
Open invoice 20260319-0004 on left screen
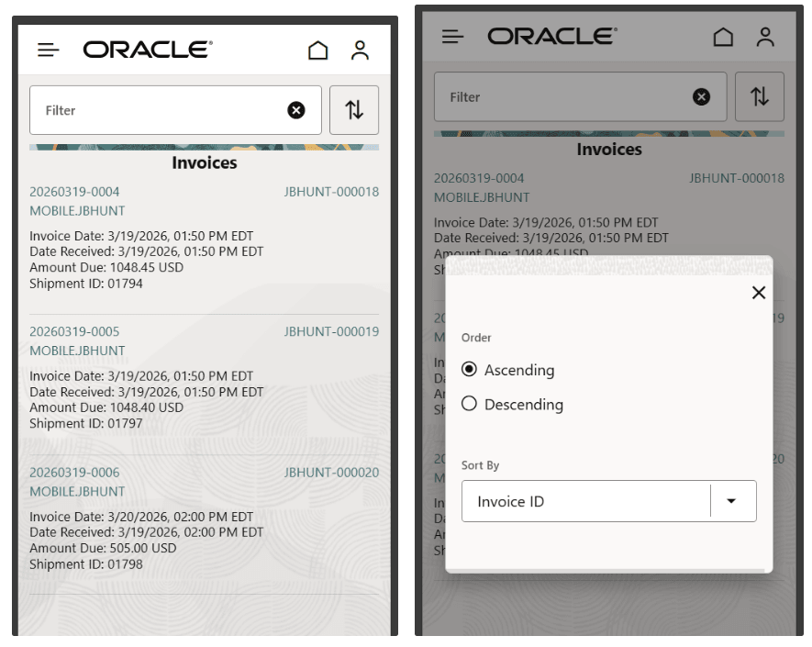point(74,192)
